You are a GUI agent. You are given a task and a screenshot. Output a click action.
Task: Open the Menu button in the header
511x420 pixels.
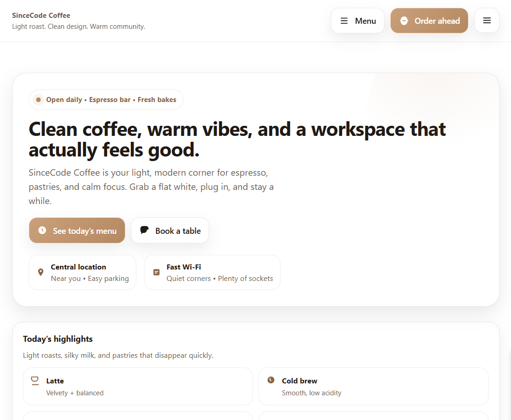tap(358, 21)
